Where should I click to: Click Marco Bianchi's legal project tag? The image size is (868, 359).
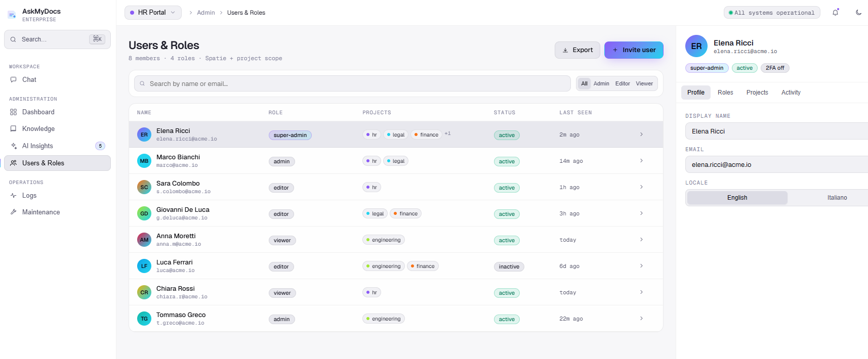(x=396, y=161)
